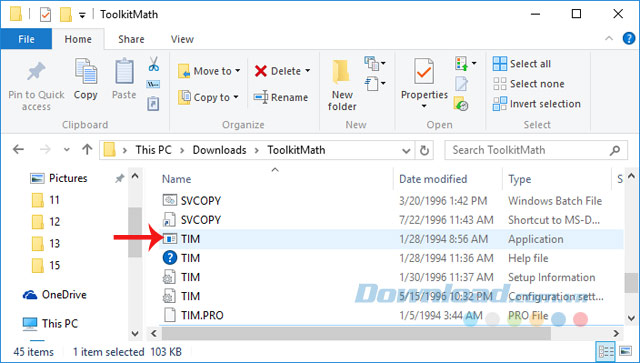Sort files by Name column header
The image size is (640, 363).
click(176, 179)
